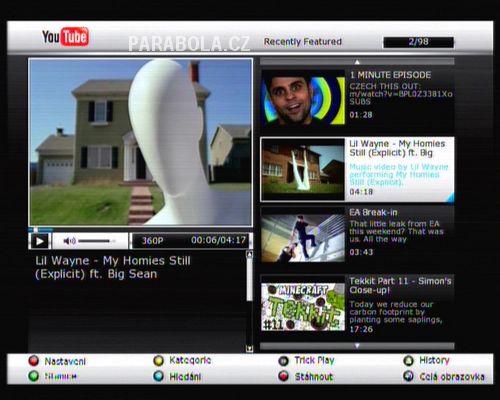Click the Celá obrazovka button icon

(x=408, y=376)
